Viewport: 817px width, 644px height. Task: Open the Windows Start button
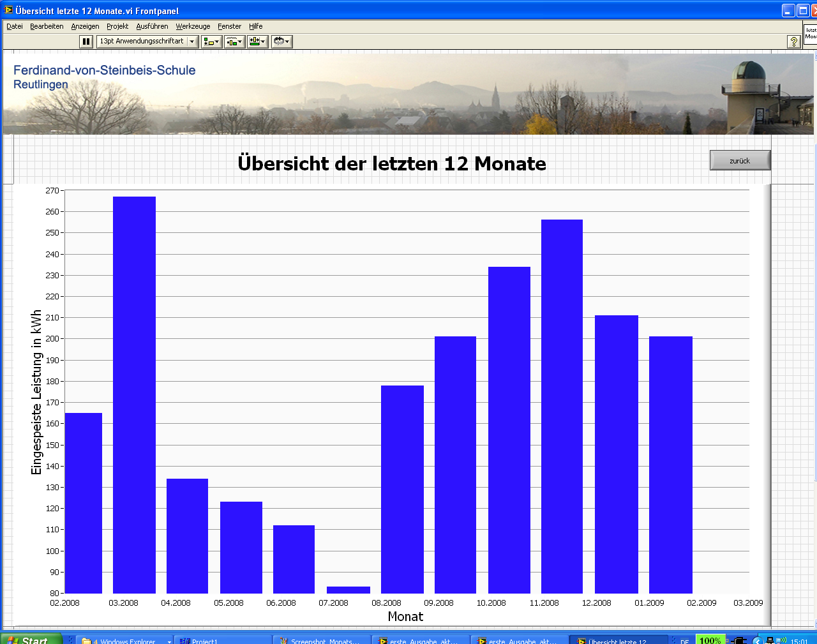coord(31,639)
